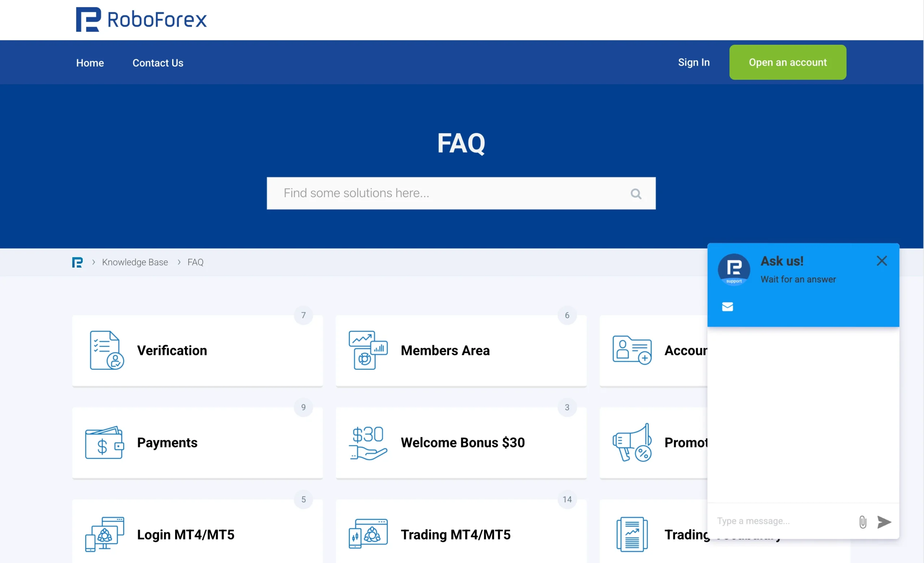Click the Payments count badge 9
924x563 pixels.
(x=304, y=407)
